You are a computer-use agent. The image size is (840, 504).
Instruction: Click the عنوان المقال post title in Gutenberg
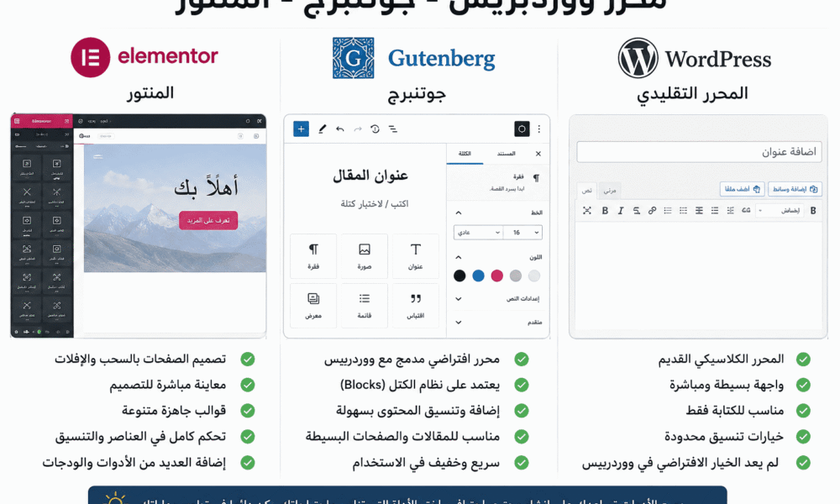(x=370, y=176)
